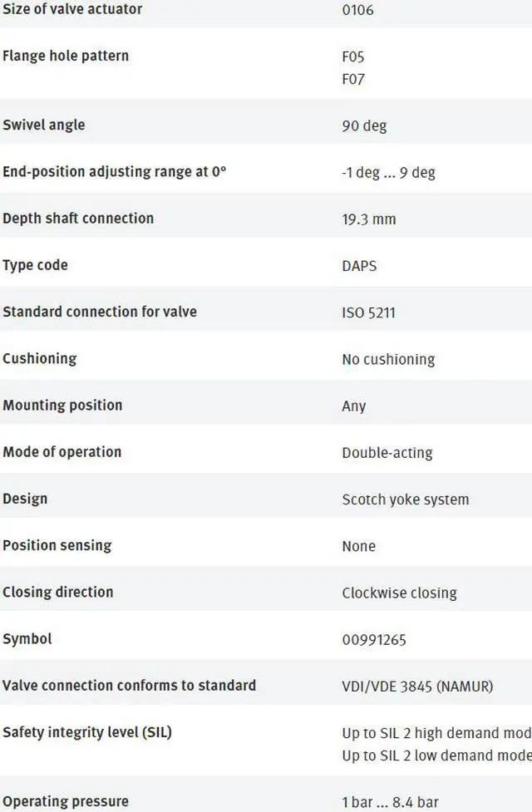The height and width of the screenshot is (812, 532).
Task: Click the '-1 deg ... 9 deg' value
Action: point(388,173)
